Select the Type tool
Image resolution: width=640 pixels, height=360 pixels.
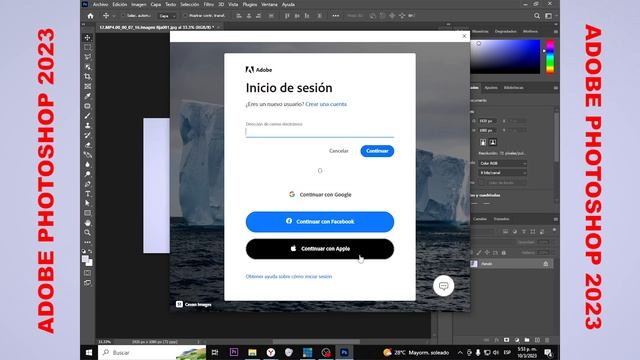tap(87, 194)
